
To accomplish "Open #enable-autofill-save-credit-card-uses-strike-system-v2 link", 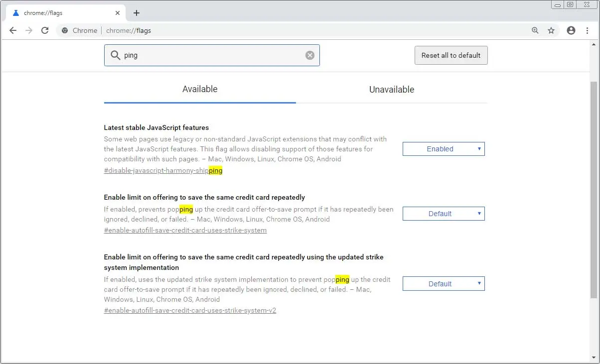I will pyautogui.click(x=190, y=311).
